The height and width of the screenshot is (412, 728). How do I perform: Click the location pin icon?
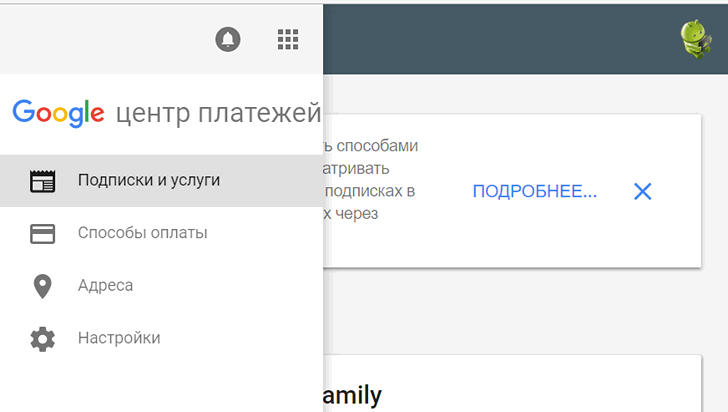[43, 286]
